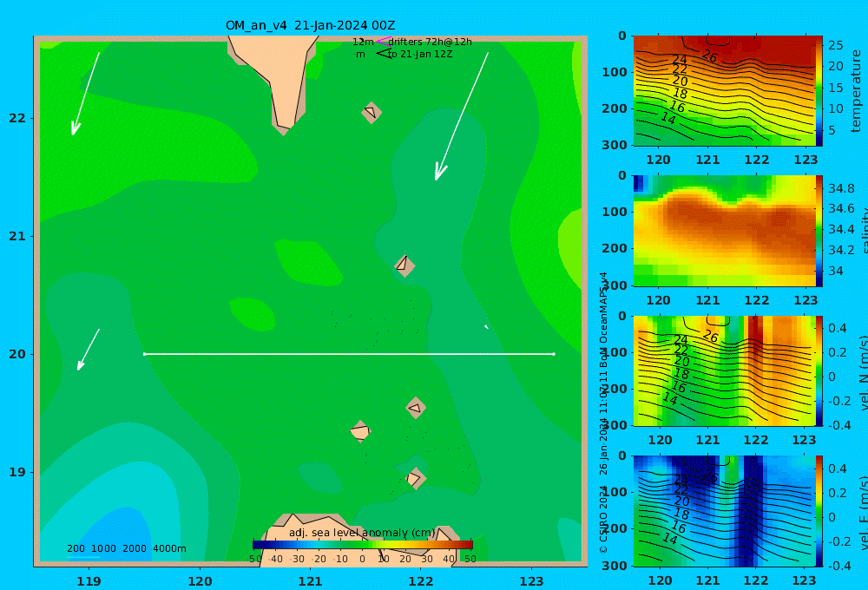The image size is (868, 590).
Task: Click the "26" isotherm label in the temperature section
Action: point(710,56)
